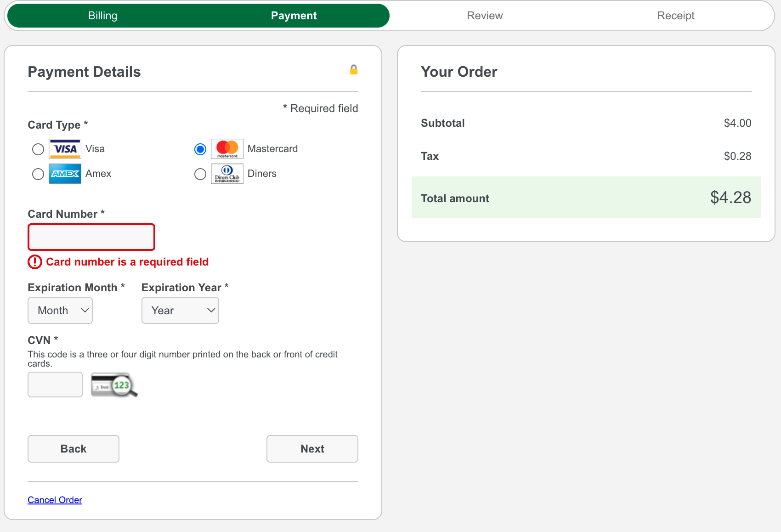Click the Visa card logo

65,149
